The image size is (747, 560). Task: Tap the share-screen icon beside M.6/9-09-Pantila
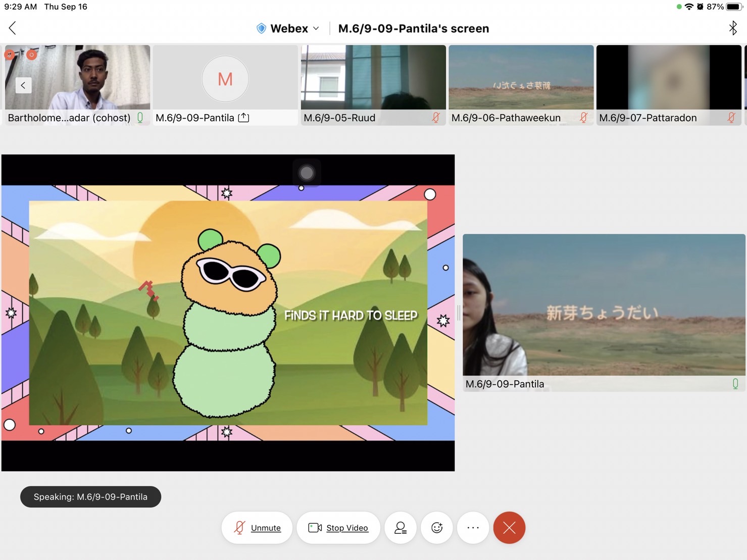click(x=243, y=118)
